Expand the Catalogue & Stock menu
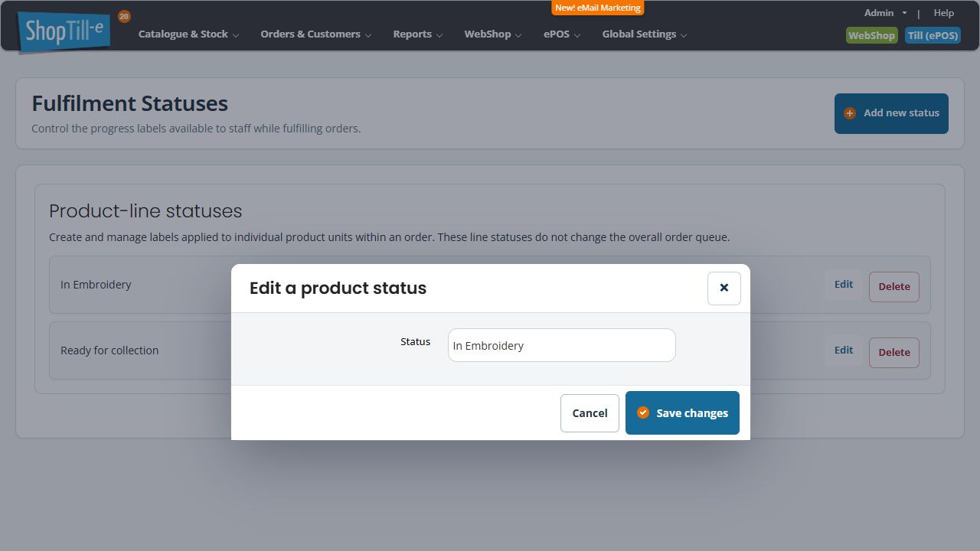This screenshot has width=980, height=551. point(188,34)
